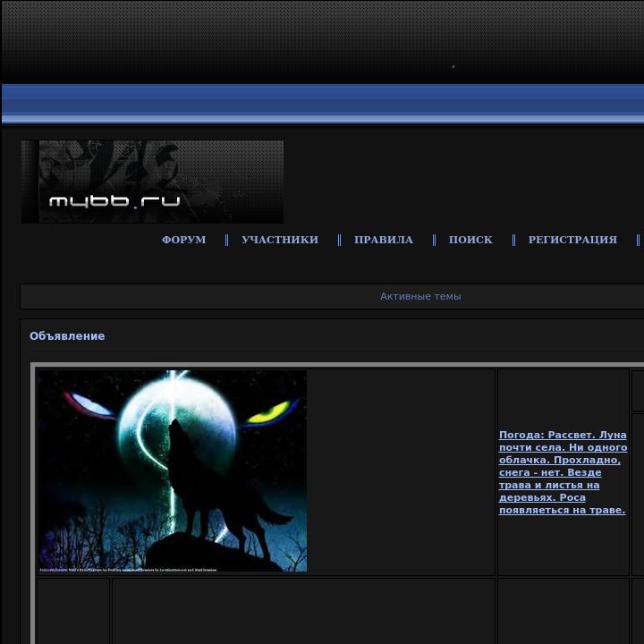Open the РЕГИСТРАЦИЯ sign-up page
This screenshot has width=644, height=644.
tap(572, 240)
